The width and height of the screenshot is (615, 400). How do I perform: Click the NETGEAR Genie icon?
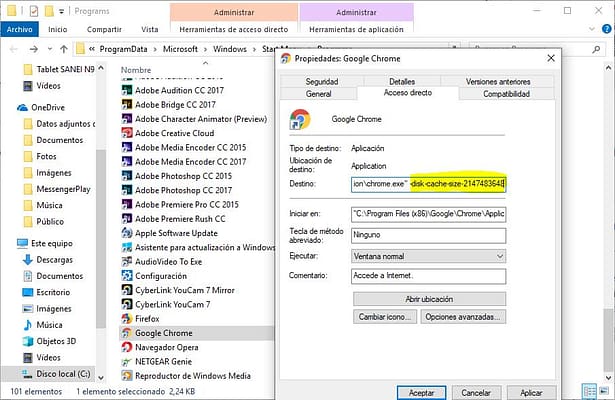(127, 362)
